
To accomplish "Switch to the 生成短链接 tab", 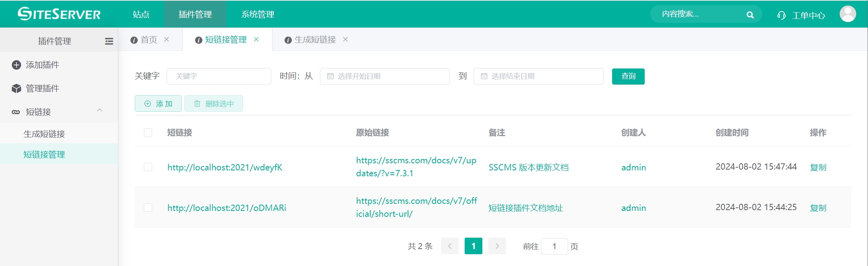I will coord(315,40).
